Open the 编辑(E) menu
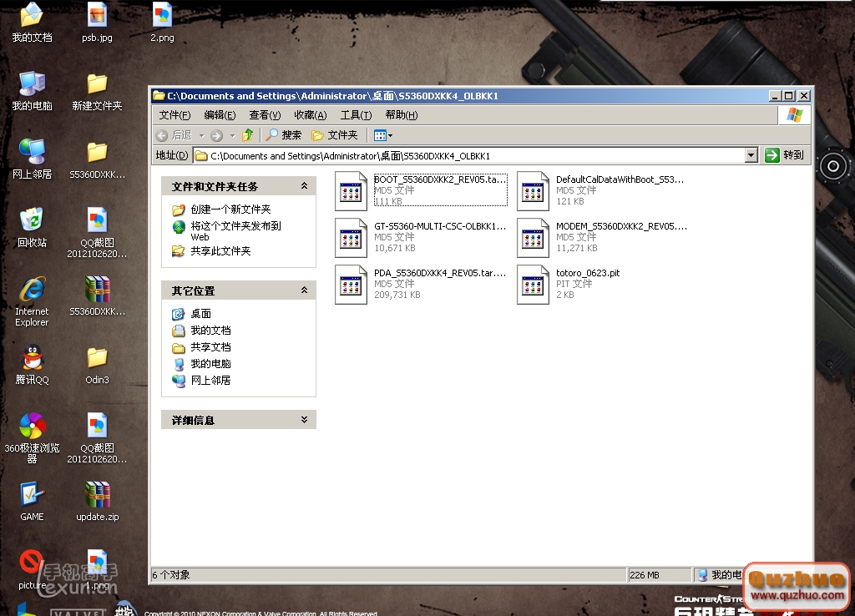855x616 pixels. click(220, 115)
